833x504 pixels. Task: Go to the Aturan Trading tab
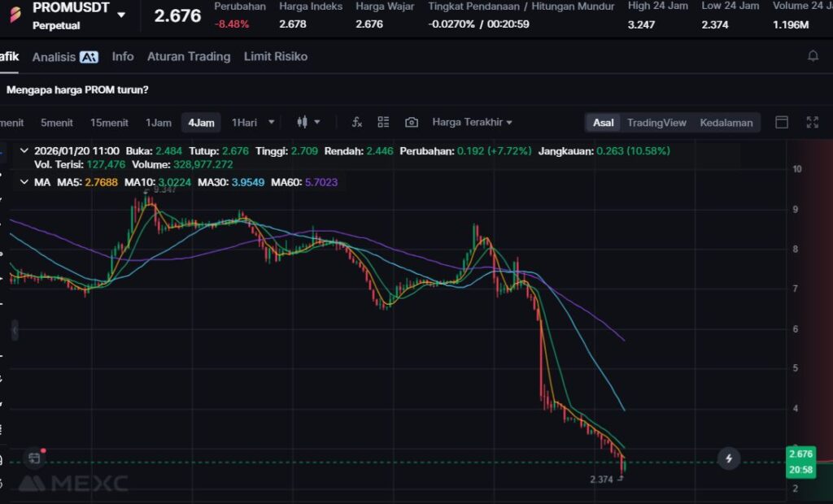click(189, 57)
